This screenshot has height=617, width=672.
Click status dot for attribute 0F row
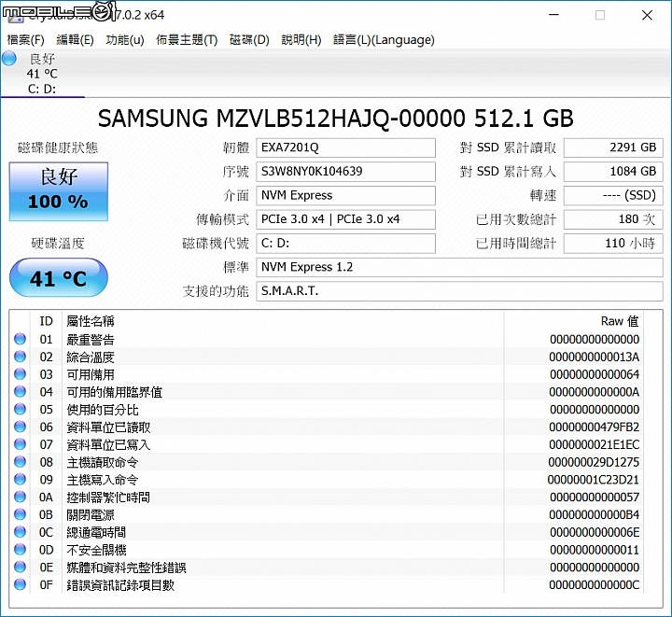tap(20, 585)
